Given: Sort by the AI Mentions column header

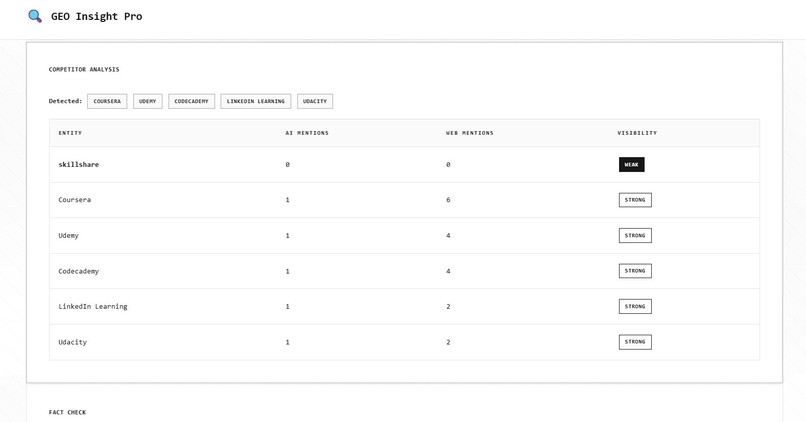Looking at the screenshot, I should coord(307,133).
